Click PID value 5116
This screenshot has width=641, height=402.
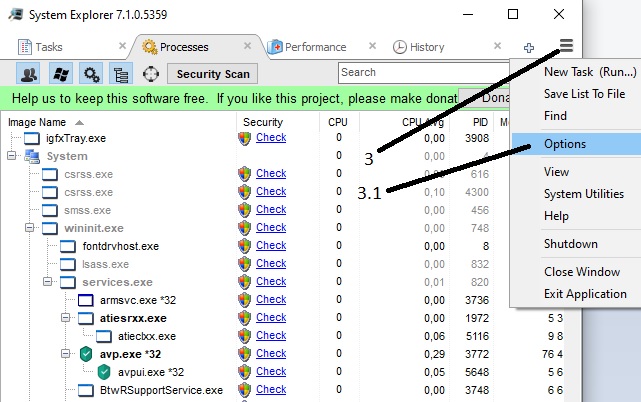point(477,336)
